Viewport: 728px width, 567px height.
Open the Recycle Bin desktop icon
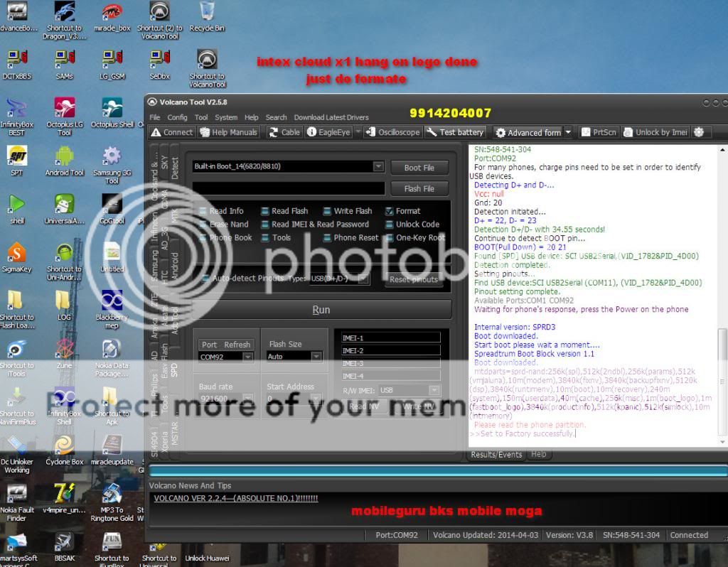(x=207, y=17)
